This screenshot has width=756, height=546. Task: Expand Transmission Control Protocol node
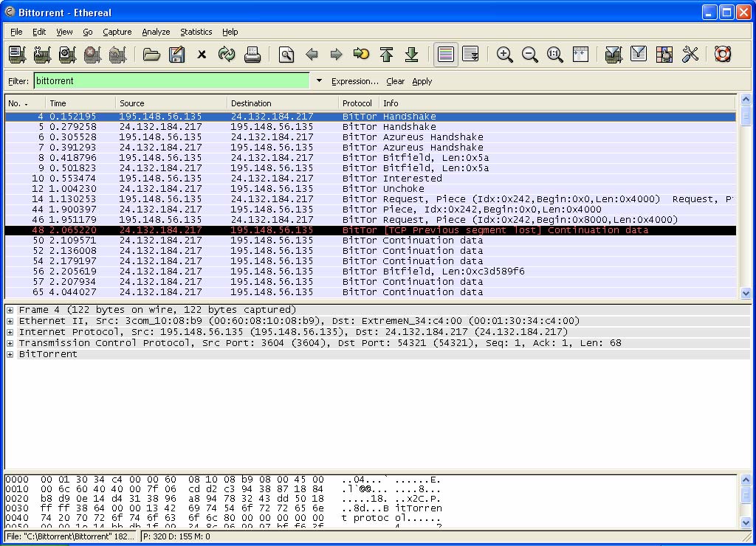pyautogui.click(x=10, y=343)
